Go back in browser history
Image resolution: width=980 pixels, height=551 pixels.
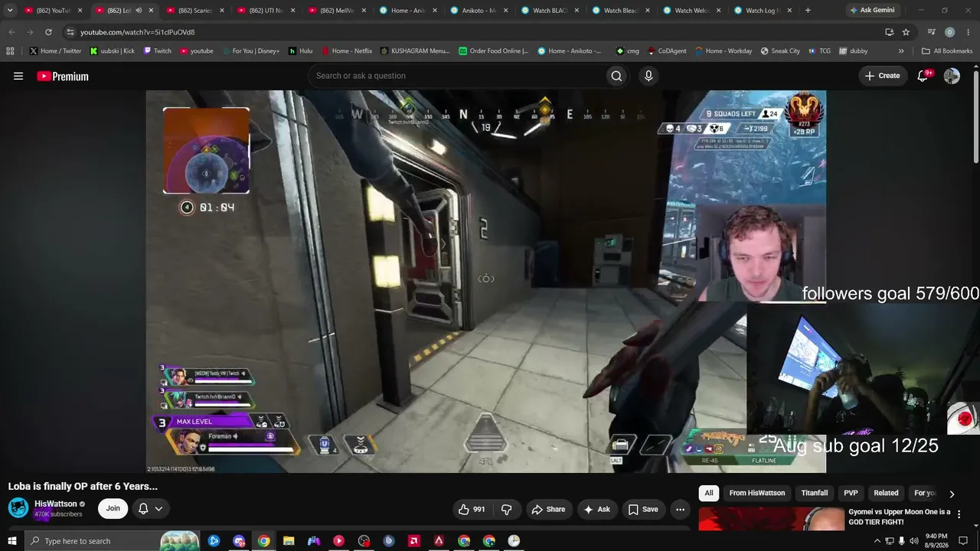(11, 32)
